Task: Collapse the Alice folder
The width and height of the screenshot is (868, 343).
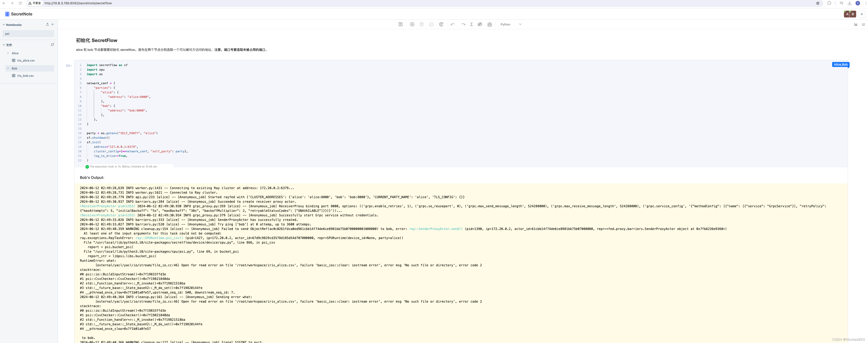Action: 8,53
